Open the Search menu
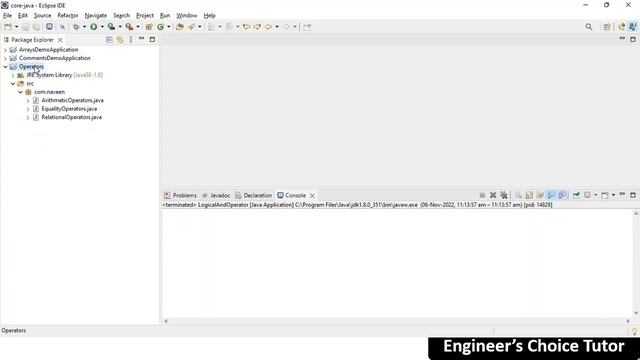This screenshot has width=640, height=360. click(x=122, y=16)
